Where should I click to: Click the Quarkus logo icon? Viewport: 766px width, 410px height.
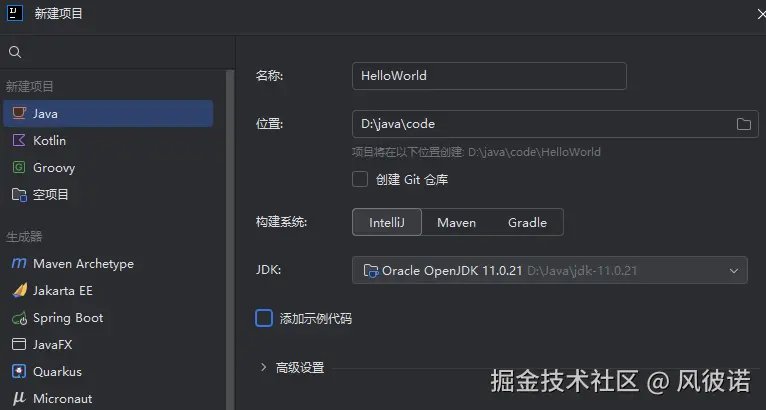19,371
